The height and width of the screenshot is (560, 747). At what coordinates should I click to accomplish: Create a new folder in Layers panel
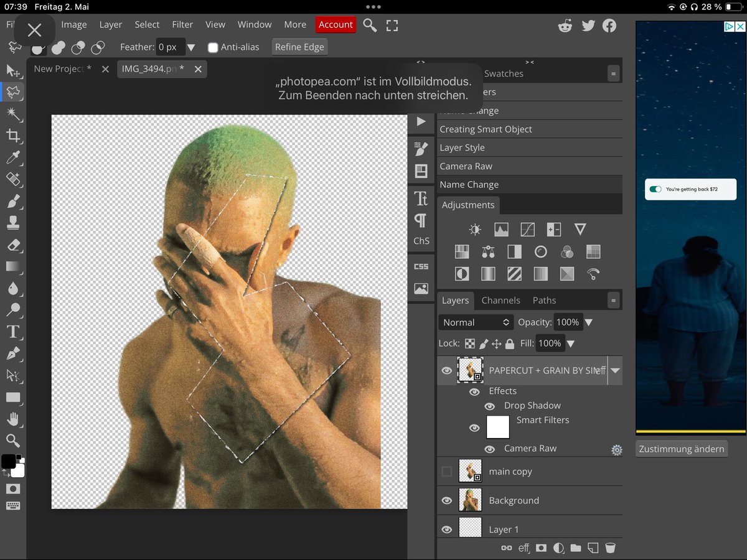[x=576, y=548]
